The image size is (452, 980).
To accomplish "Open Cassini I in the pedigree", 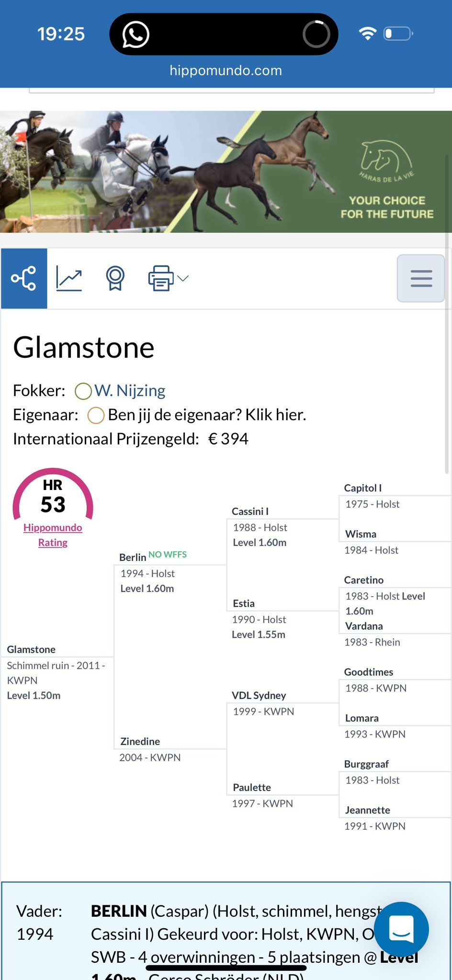I will [x=250, y=511].
